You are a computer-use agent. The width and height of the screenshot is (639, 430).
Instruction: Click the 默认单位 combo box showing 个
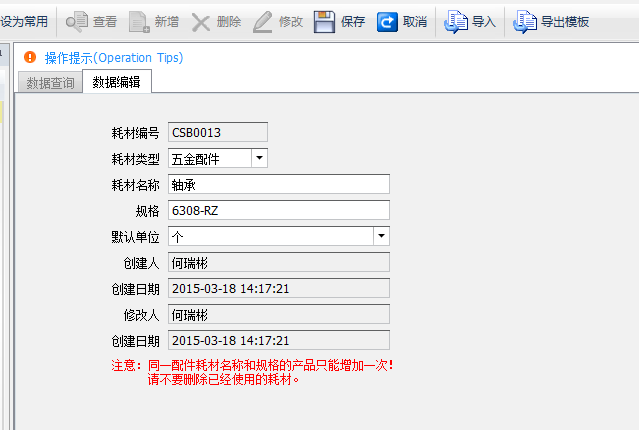click(279, 236)
